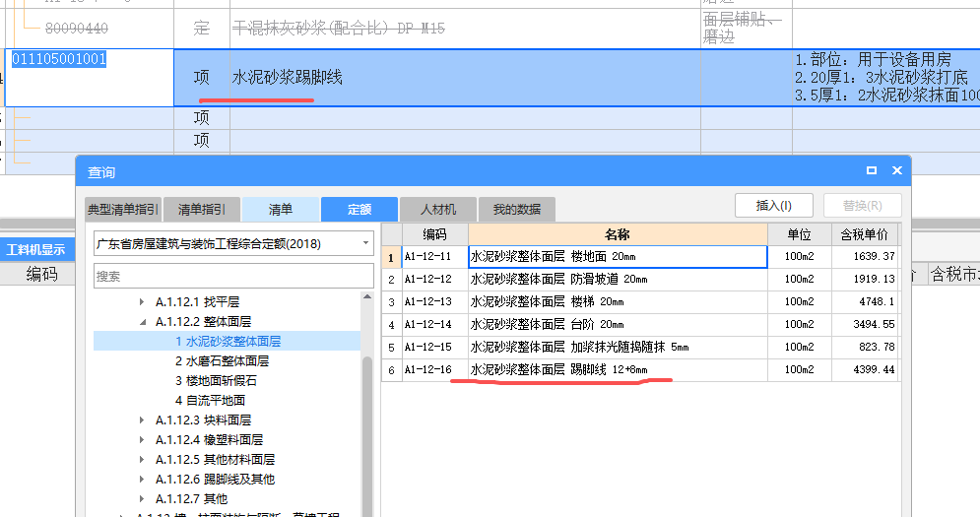
Task: Open the 工料机显示 tab in main window
Action: [35, 250]
